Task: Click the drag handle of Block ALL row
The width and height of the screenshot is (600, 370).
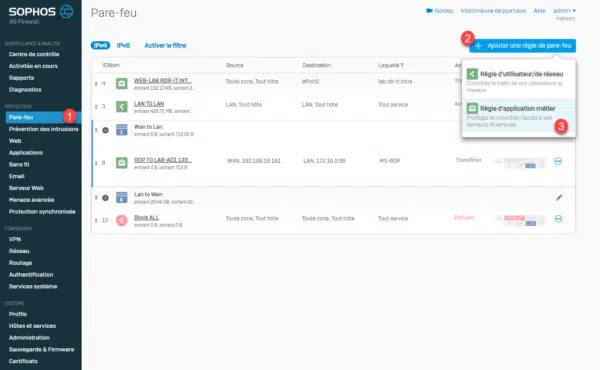Action: (96, 220)
